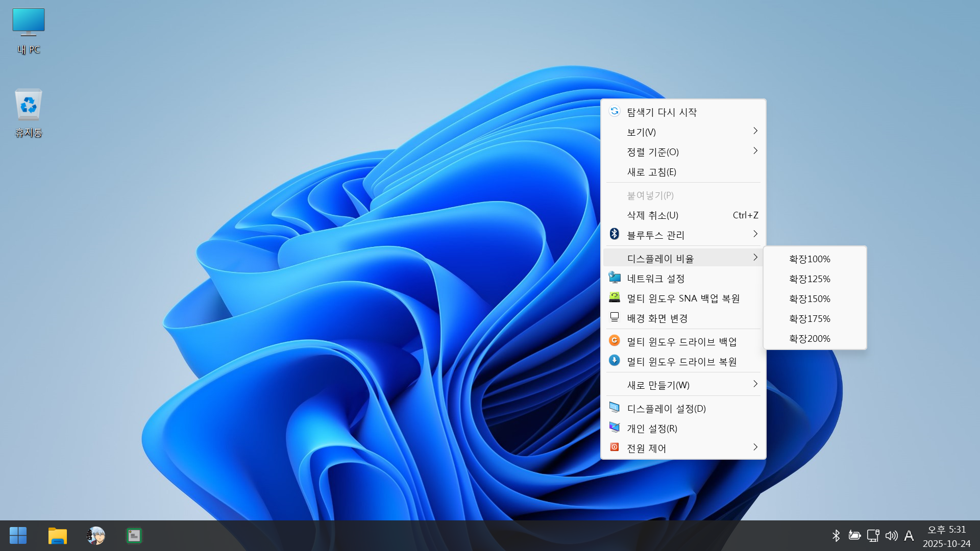Click the Windows Start button
Image resolution: width=980 pixels, height=551 pixels.
click(18, 536)
